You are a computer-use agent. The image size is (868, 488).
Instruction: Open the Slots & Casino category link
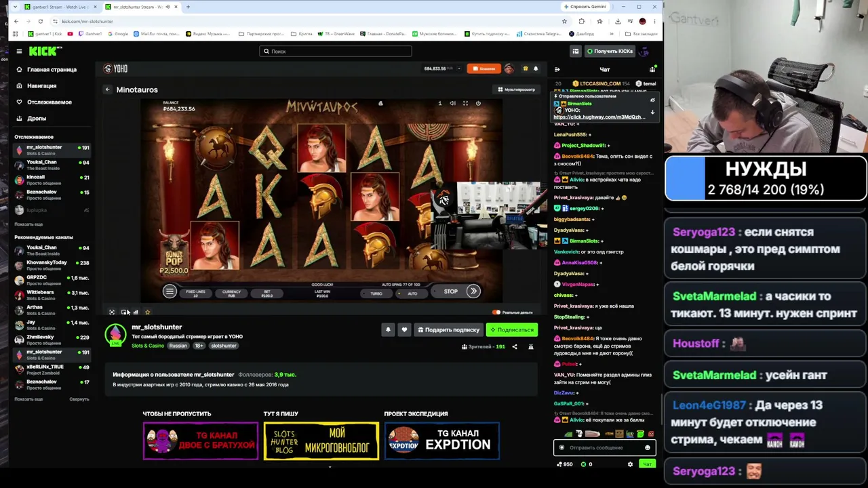tap(148, 346)
